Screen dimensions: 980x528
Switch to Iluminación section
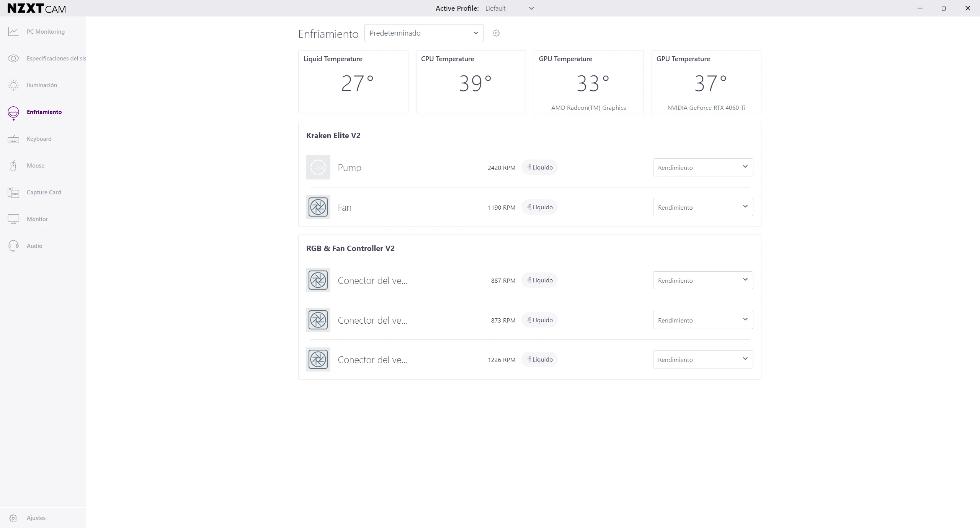(43, 85)
